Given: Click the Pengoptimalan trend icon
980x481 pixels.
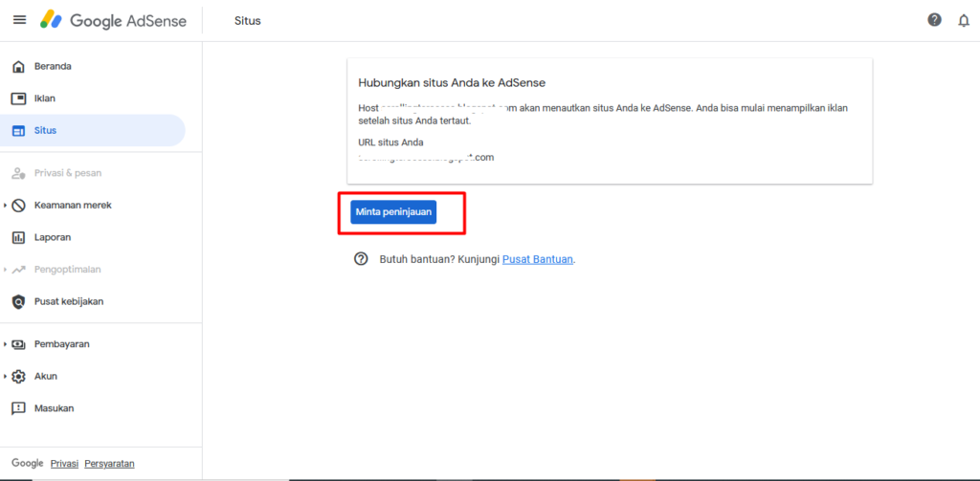Looking at the screenshot, I should click(19, 270).
